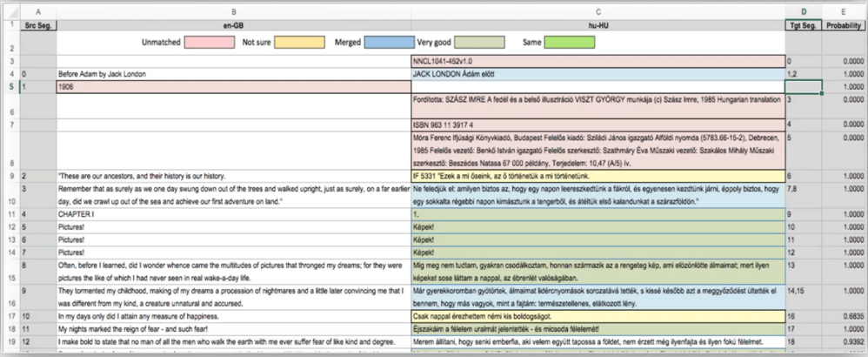Click cell starting 'Míg meg nem tudtam'
This screenshot has height=357, width=868.
[598, 272]
